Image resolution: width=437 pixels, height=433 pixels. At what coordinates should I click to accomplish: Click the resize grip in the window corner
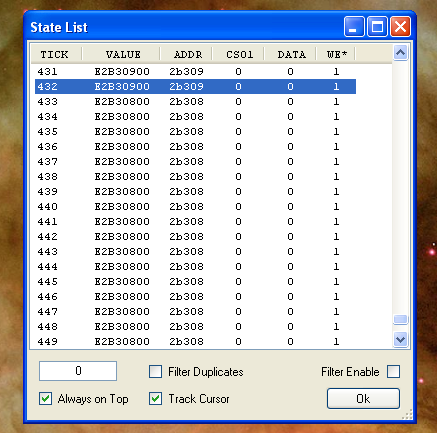pos(407,414)
